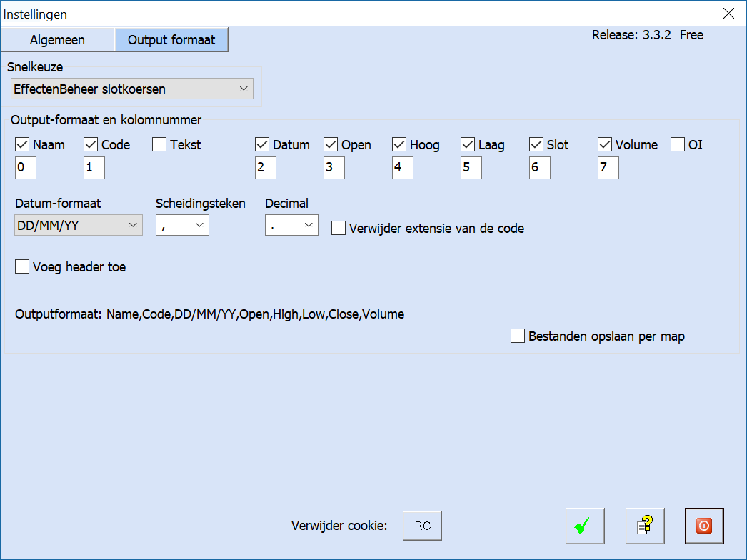Open the Snelkeuze dropdown
The height and width of the screenshot is (560, 747).
click(132, 89)
